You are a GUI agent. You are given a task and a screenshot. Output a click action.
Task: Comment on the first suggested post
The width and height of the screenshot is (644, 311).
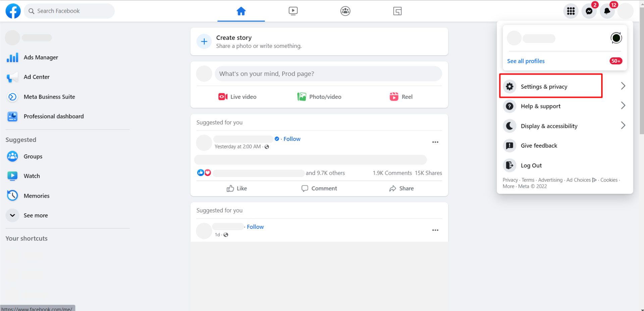point(319,189)
